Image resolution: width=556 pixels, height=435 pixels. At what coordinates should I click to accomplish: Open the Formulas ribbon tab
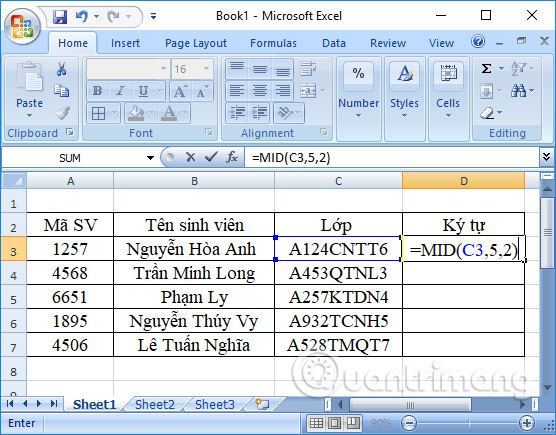[x=273, y=43]
